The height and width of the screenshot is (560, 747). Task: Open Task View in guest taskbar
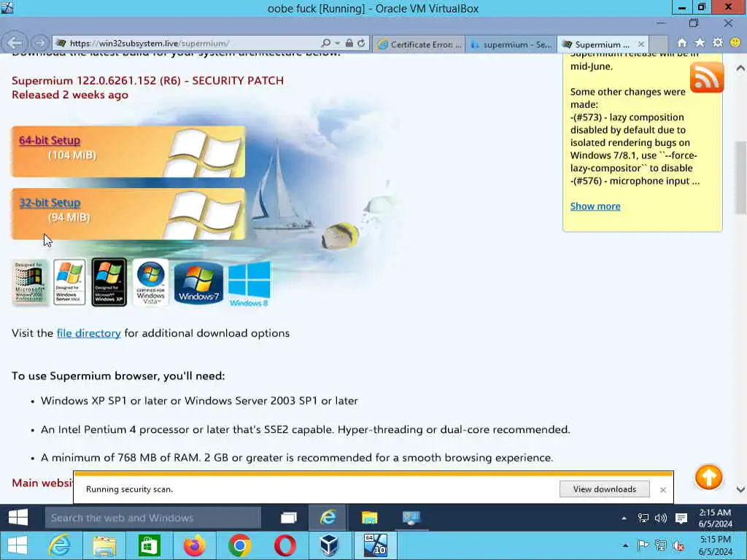pos(289,518)
